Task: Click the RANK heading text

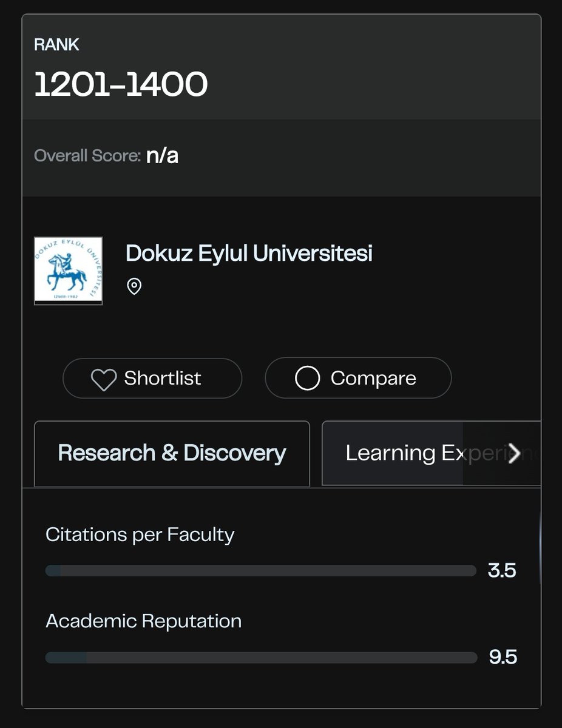Action: coord(57,45)
